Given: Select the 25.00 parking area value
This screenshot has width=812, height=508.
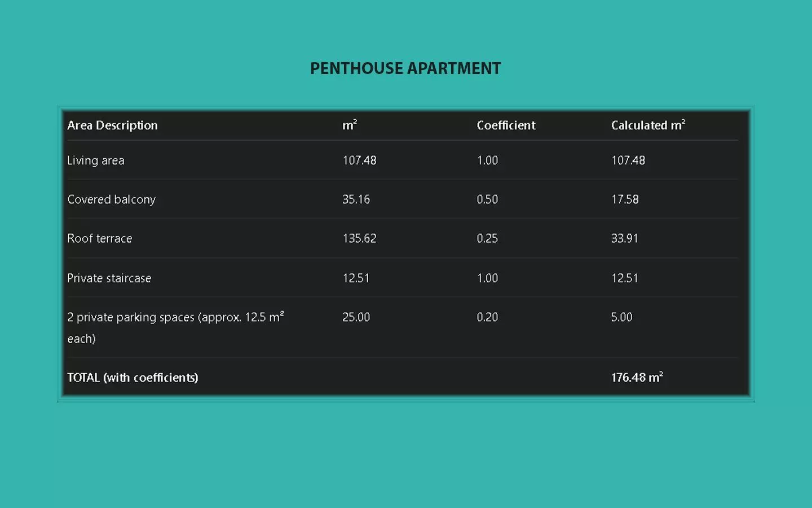Looking at the screenshot, I should 356,317.
